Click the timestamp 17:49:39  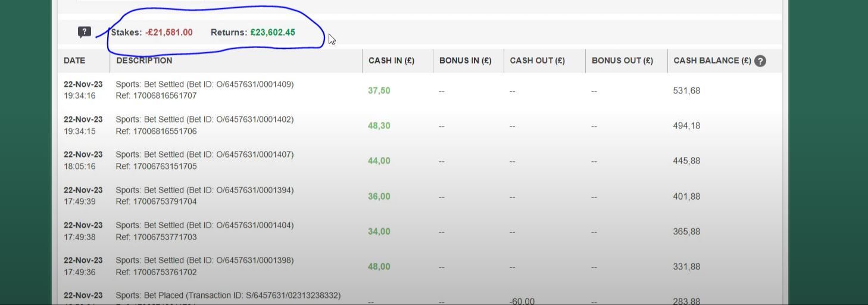[x=80, y=202]
